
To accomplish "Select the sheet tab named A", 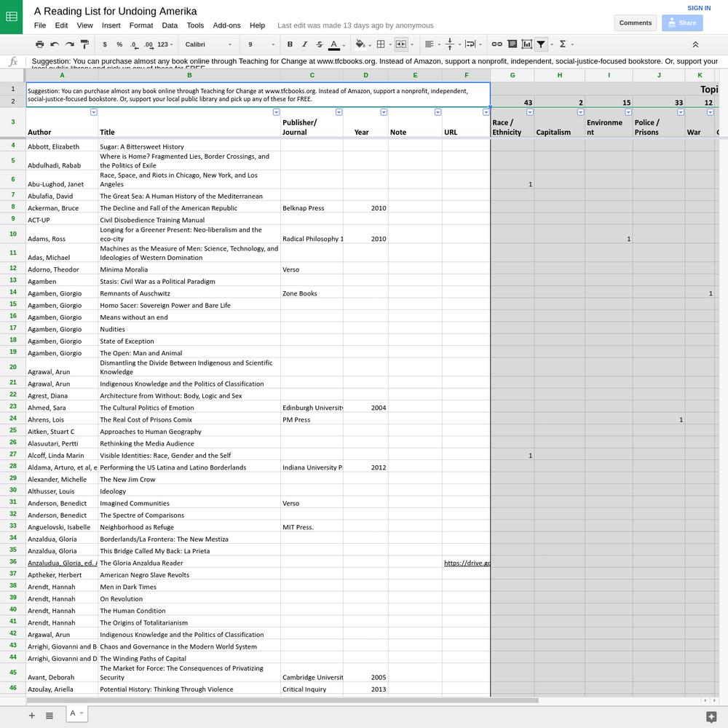I will 76,713.
